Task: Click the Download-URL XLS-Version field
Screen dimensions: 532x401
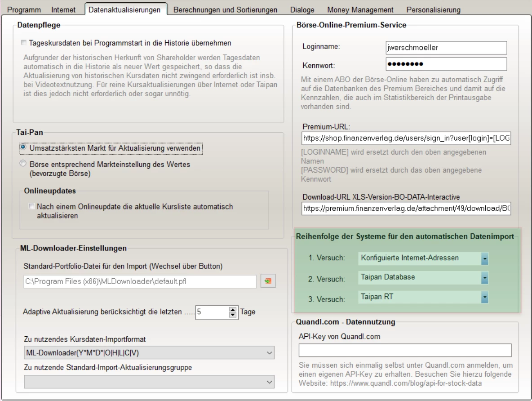Action: [406, 208]
